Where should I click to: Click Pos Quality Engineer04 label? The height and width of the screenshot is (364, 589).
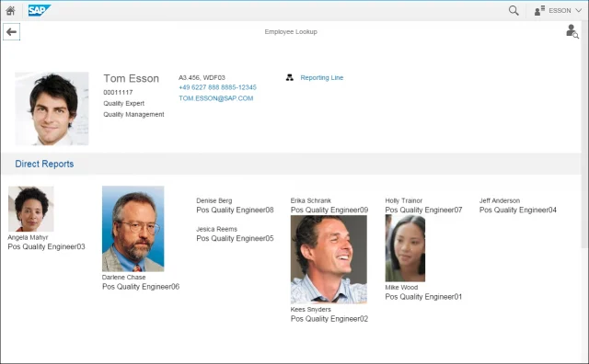point(517,210)
